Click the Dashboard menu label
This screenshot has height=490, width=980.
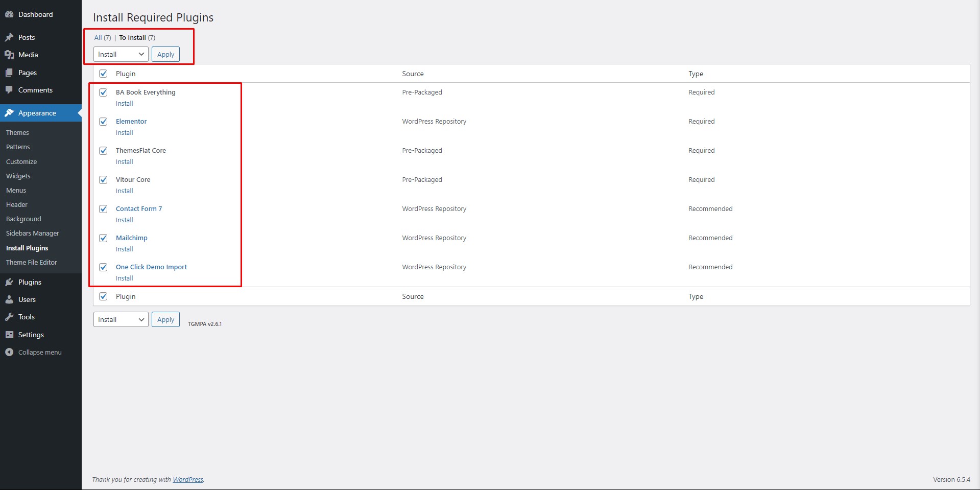[x=36, y=14]
